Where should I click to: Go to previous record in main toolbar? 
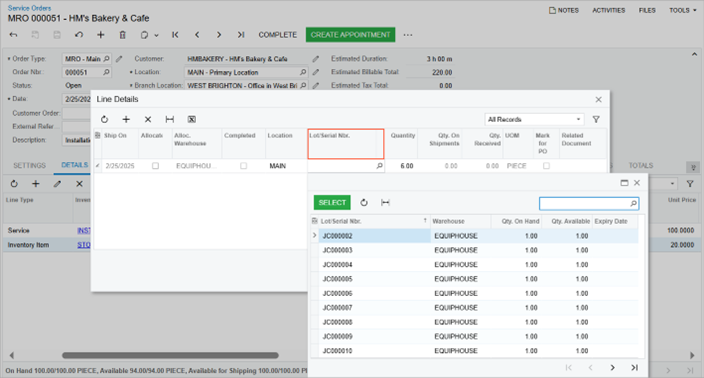(x=197, y=35)
